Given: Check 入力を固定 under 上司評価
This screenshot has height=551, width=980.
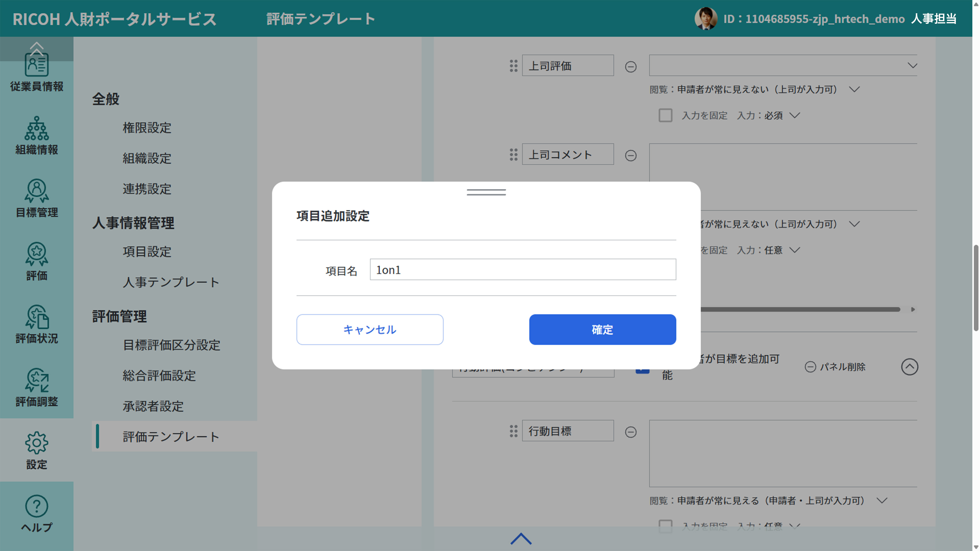Looking at the screenshot, I should point(665,115).
